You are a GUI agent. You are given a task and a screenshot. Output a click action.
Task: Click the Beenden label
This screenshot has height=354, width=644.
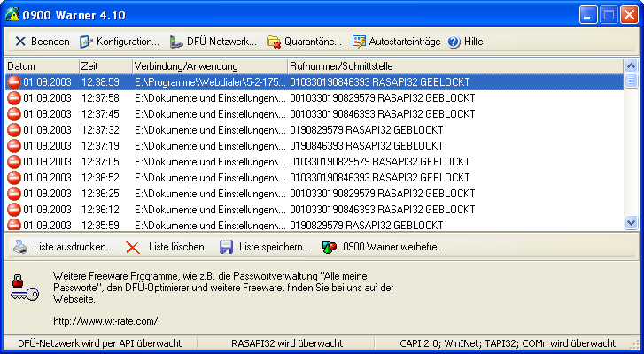point(50,42)
